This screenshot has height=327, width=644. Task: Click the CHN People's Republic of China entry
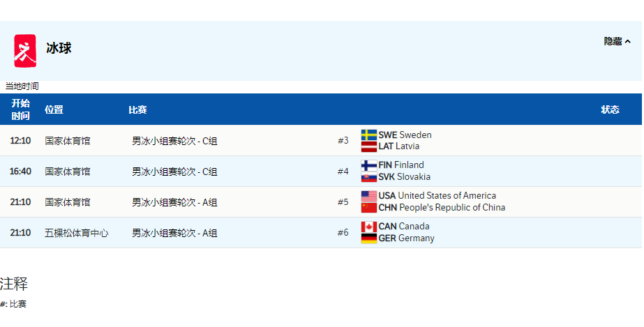(442, 208)
